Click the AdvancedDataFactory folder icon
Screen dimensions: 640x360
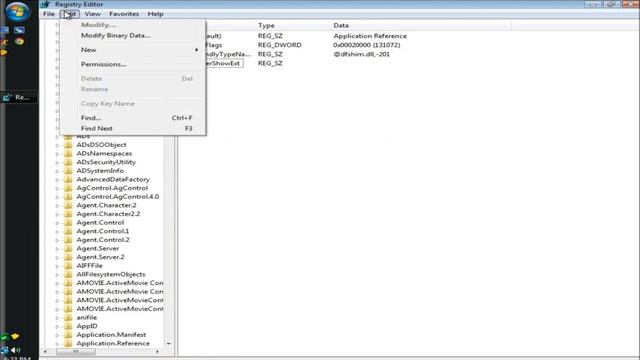pyautogui.click(x=68, y=179)
